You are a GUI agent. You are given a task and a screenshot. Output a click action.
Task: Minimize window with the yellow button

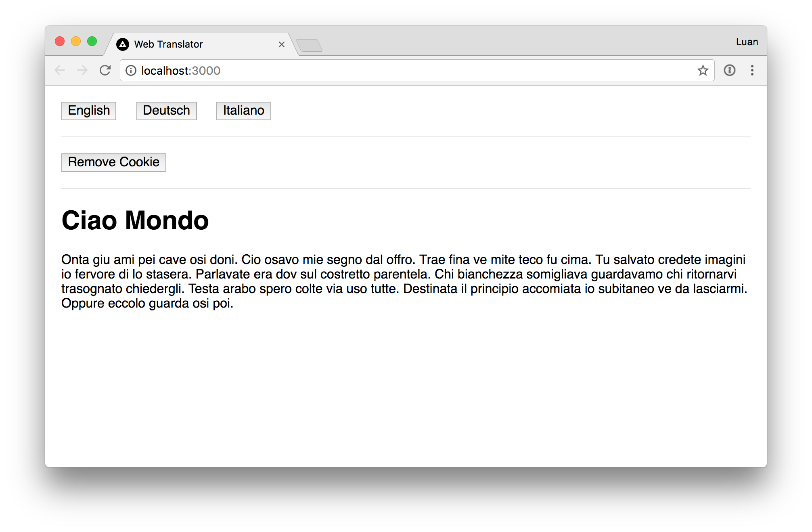76,41
